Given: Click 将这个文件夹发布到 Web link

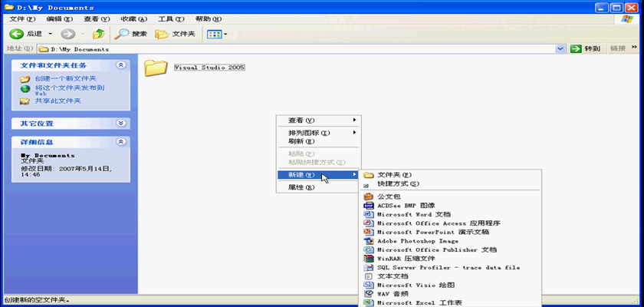Looking at the screenshot, I should (70, 90).
